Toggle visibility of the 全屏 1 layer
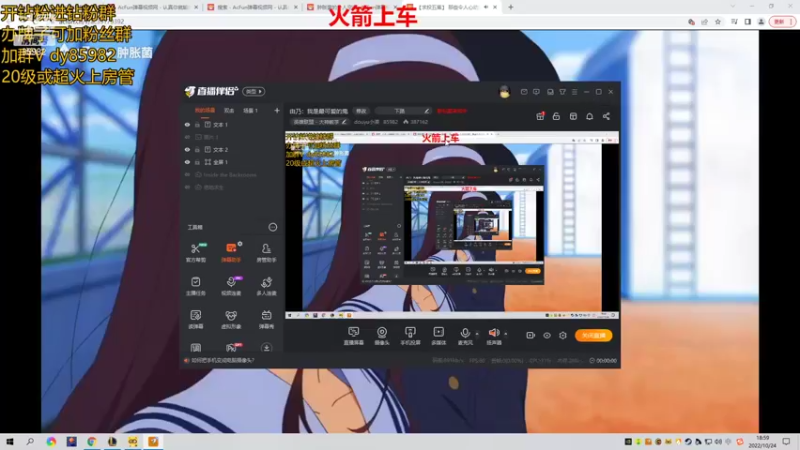 [x=187, y=162]
